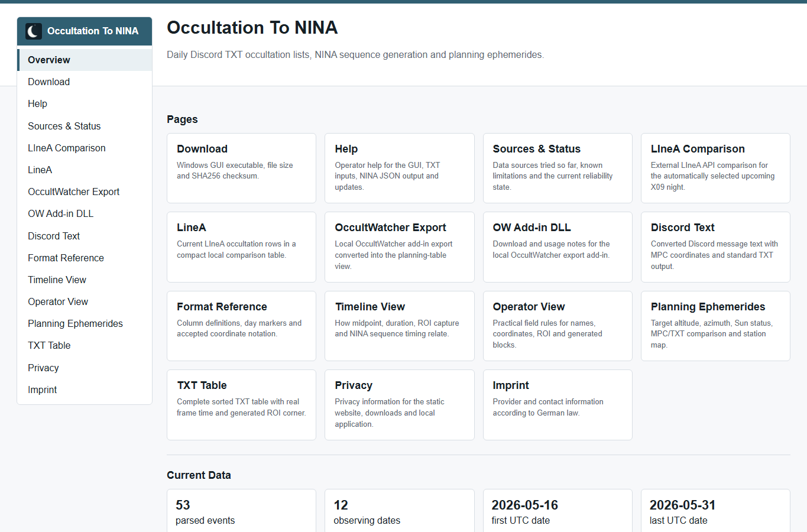807x532 pixels.
Task: Open the Help page card
Action: (399, 168)
